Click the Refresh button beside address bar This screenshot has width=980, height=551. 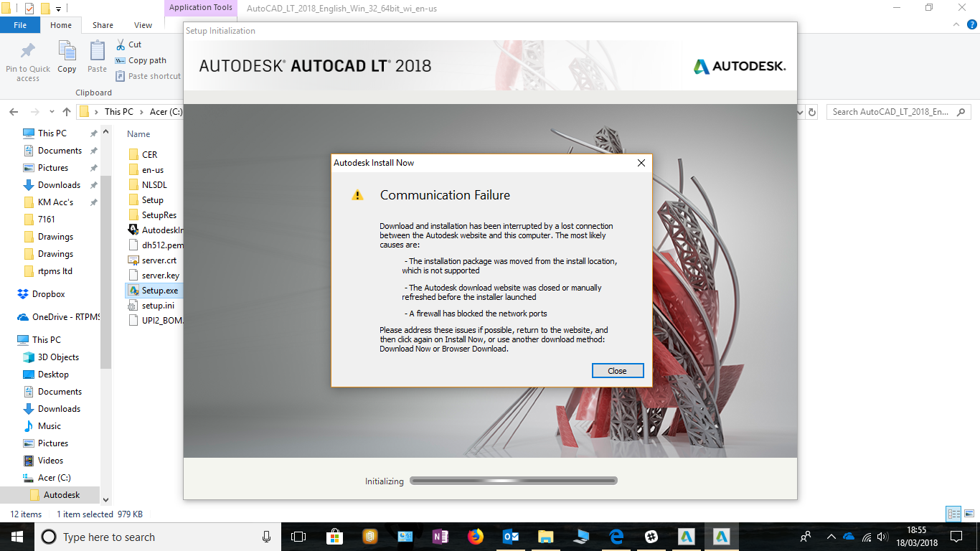[x=812, y=112]
